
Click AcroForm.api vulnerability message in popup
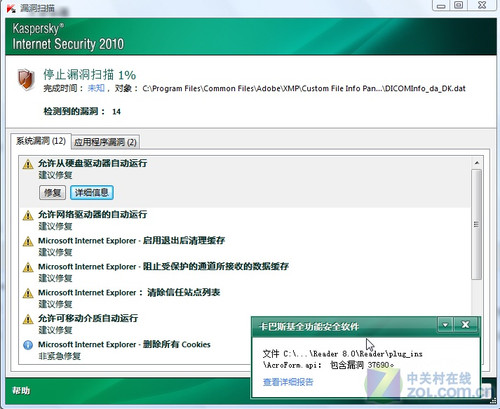(x=342, y=359)
